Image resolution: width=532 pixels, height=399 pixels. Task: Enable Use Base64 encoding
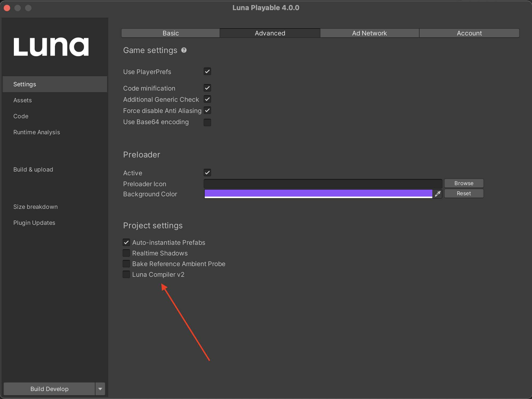tap(207, 122)
